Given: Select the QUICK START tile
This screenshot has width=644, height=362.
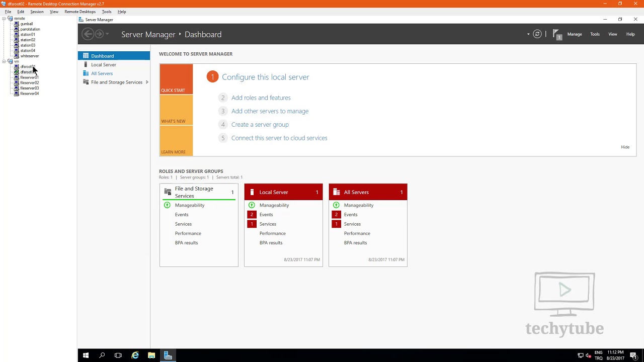Looking at the screenshot, I should click(x=176, y=79).
